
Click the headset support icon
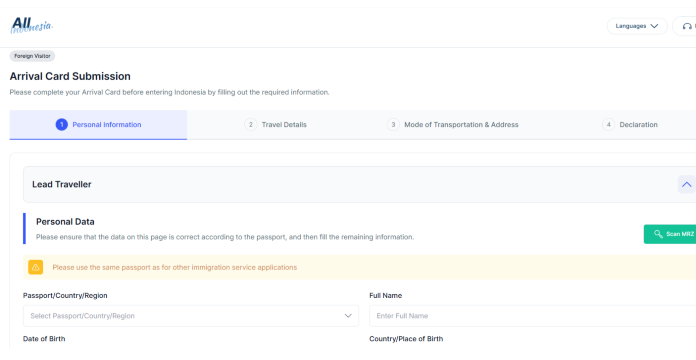pyautogui.click(x=687, y=26)
